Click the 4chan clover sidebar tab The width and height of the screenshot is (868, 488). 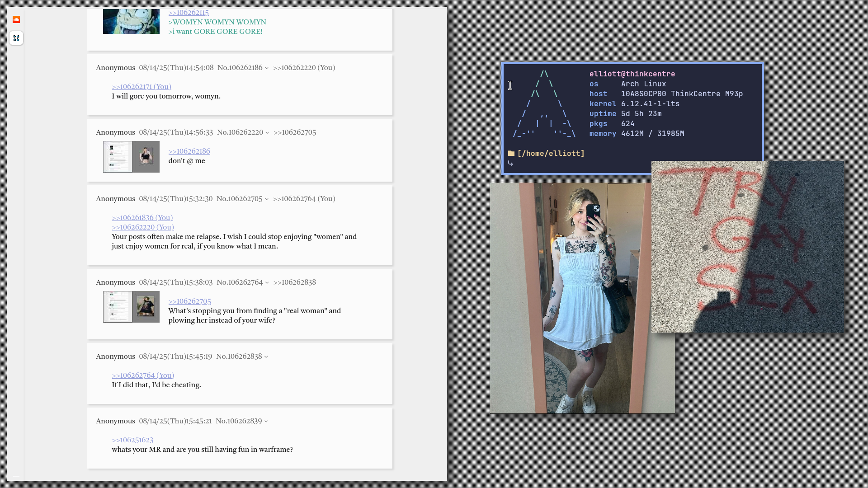pyautogui.click(x=16, y=38)
